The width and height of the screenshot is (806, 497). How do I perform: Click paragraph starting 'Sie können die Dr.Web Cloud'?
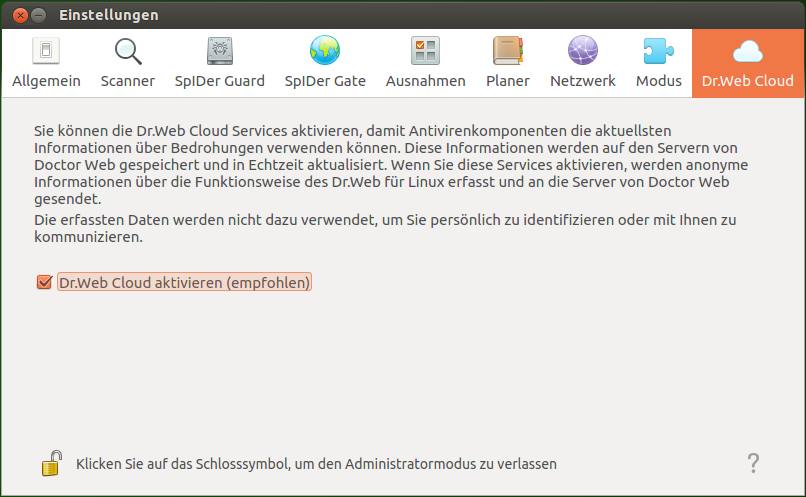click(391, 164)
